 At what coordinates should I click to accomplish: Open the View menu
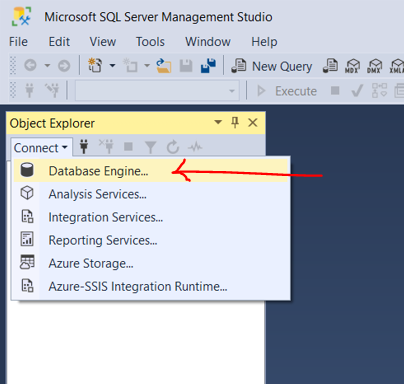(103, 42)
